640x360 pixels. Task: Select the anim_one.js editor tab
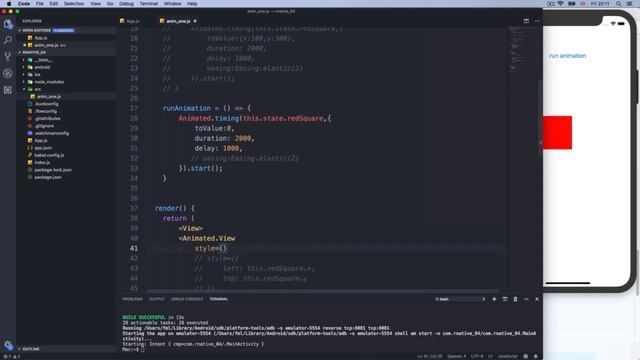[178, 21]
